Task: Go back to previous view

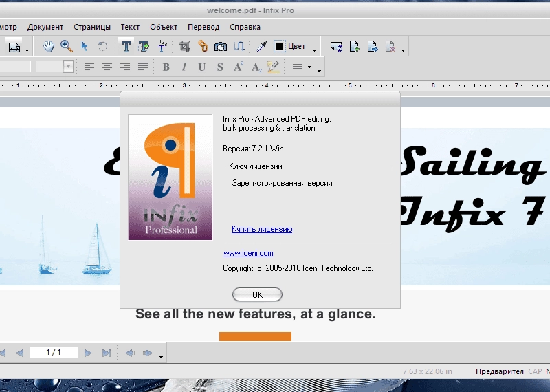Action: click(130, 353)
